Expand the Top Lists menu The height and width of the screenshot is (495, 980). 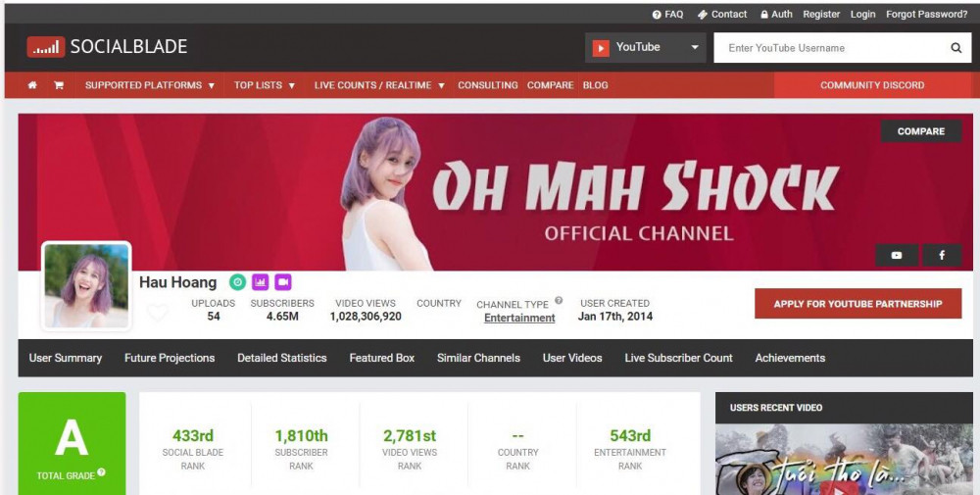(264, 85)
